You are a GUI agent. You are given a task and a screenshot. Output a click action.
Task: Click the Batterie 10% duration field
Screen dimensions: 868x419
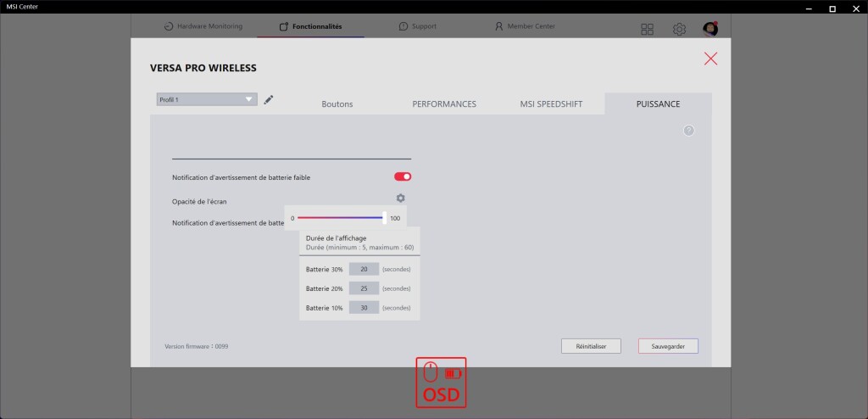point(364,308)
